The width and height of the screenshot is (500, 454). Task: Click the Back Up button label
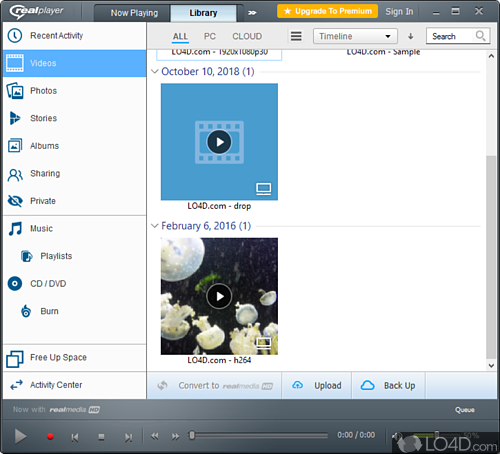click(x=399, y=386)
